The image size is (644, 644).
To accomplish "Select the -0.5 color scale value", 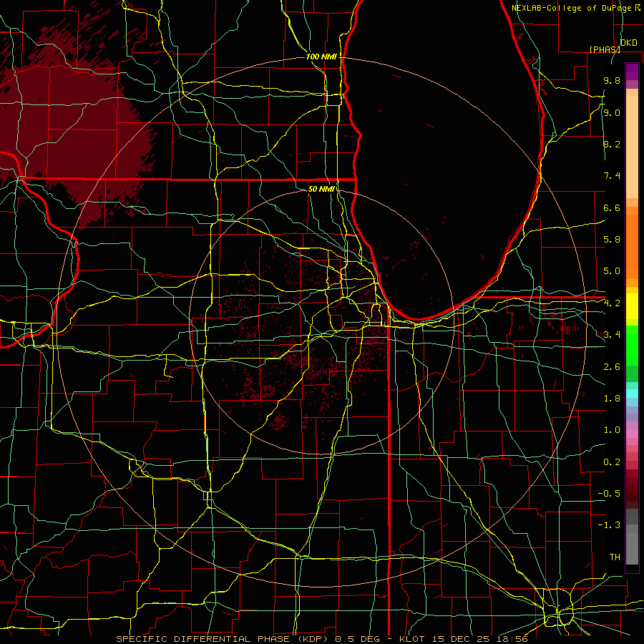I will point(609,493).
